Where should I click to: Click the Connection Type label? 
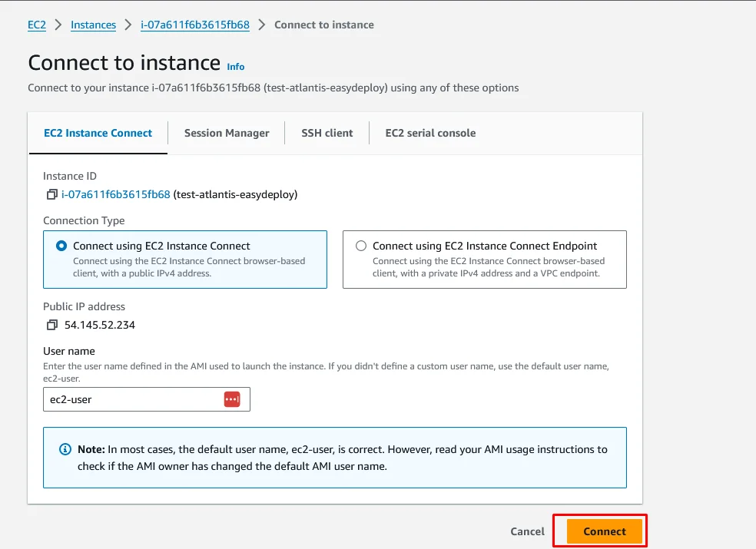coord(84,220)
